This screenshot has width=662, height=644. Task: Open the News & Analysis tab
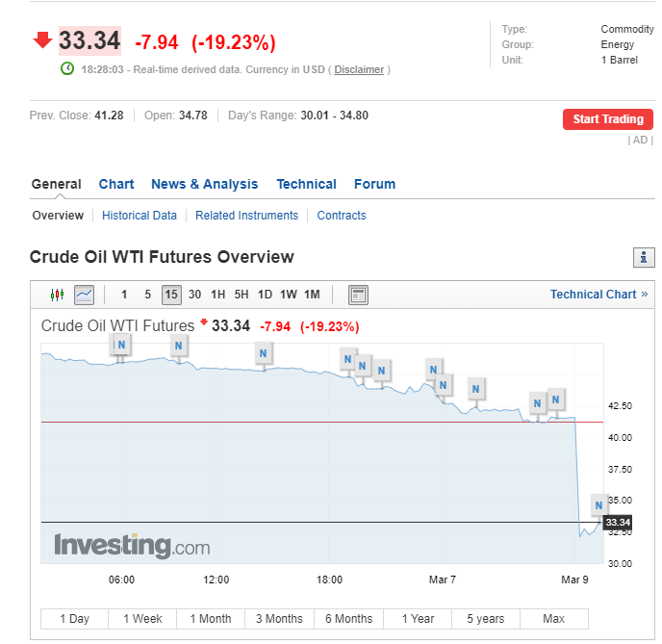point(204,184)
